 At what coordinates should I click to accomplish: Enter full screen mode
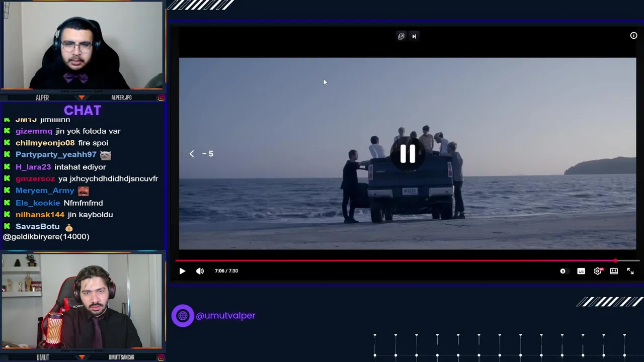click(x=630, y=271)
